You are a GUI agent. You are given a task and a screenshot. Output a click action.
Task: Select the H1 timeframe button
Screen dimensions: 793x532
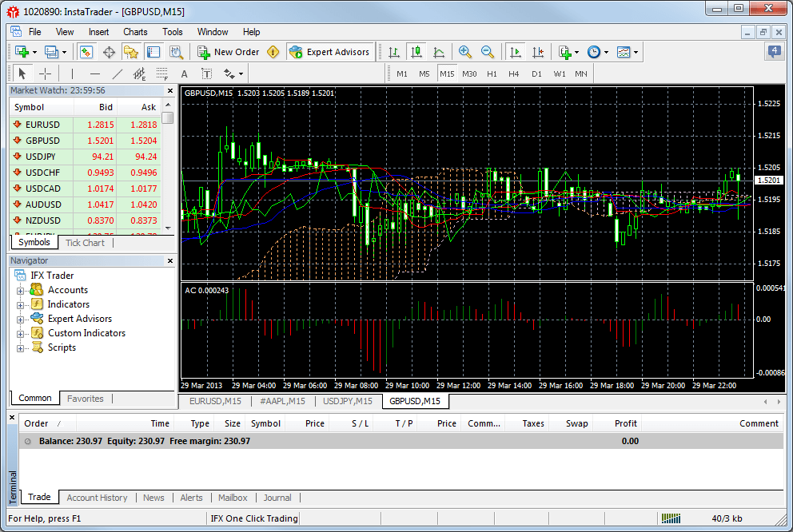coord(492,73)
